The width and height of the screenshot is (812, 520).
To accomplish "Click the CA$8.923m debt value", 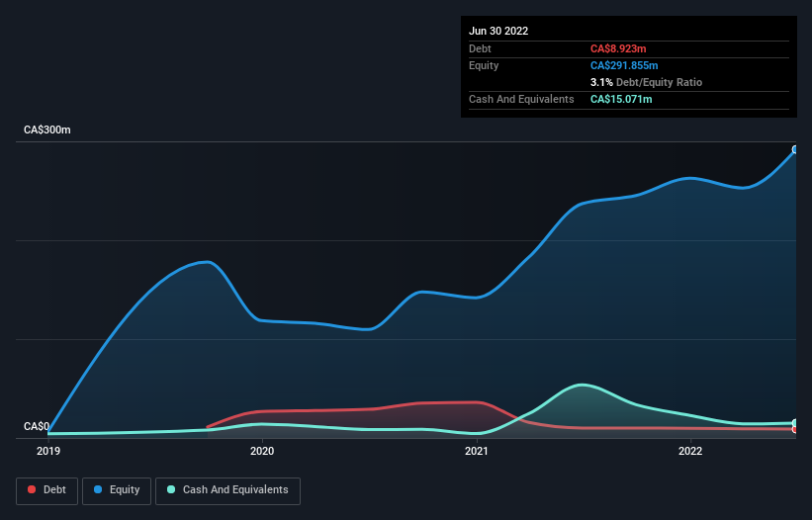I will (x=618, y=48).
